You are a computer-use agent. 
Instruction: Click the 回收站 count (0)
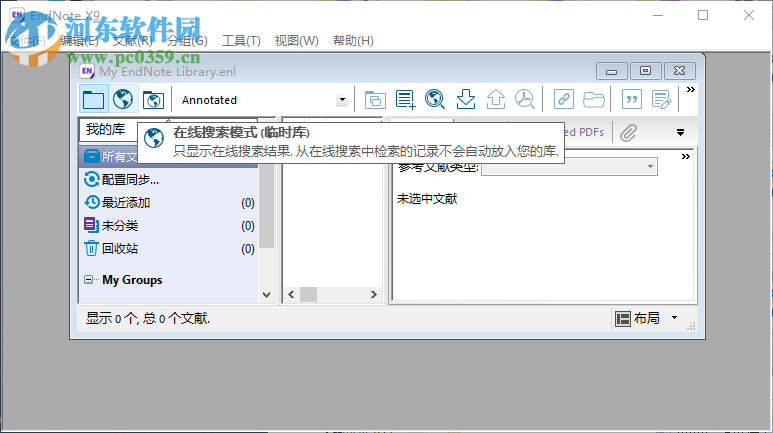click(248, 249)
